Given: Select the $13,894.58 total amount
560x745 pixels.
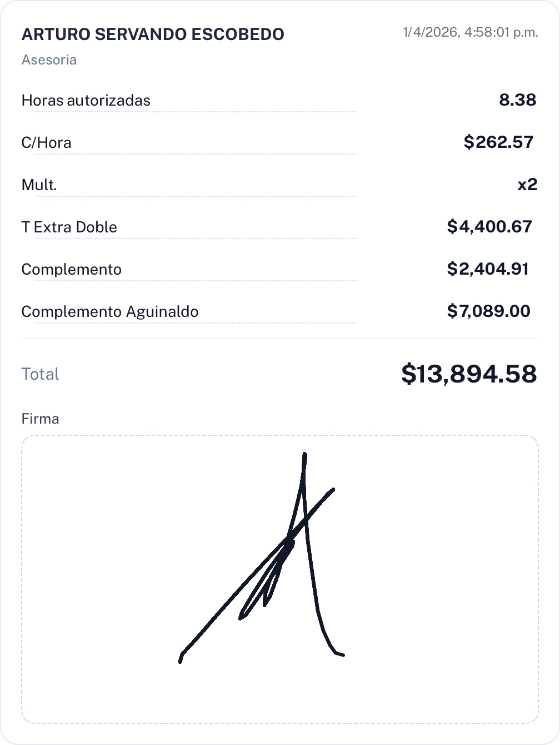Looking at the screenshot, I should pos(469,374).
